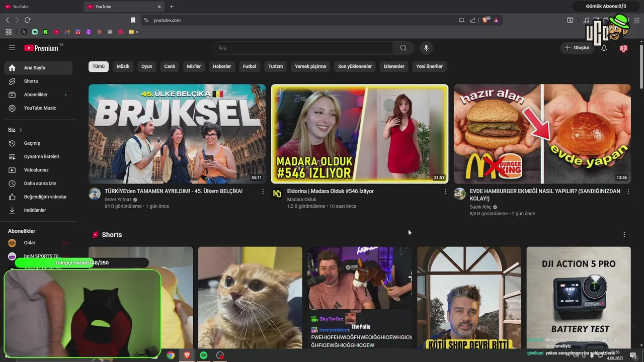Start voice search with the microphone
This screenshot has width=644, height=362.
[426, 48]
